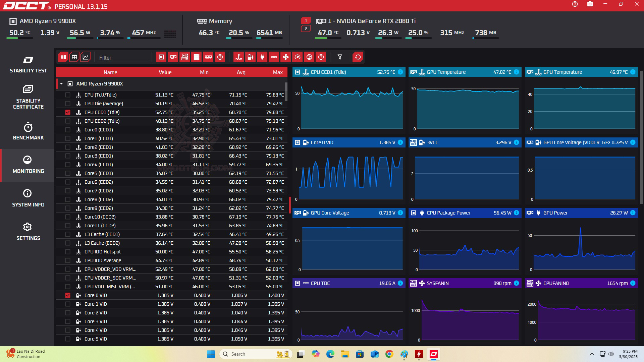Screen dimensions: 644x362
Task: Collapse the AMD Ryzen 9 9900X group
Action: [x=61, y=84]
